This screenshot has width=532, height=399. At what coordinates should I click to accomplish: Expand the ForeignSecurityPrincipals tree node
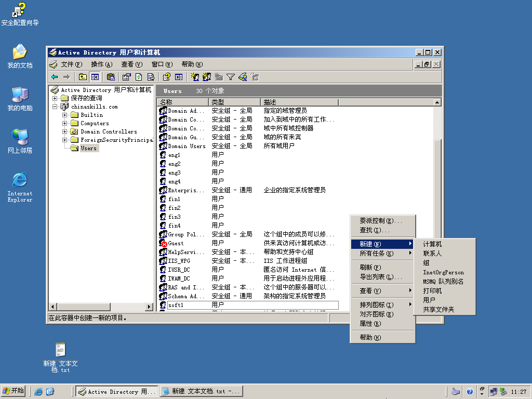coord(64,140)
